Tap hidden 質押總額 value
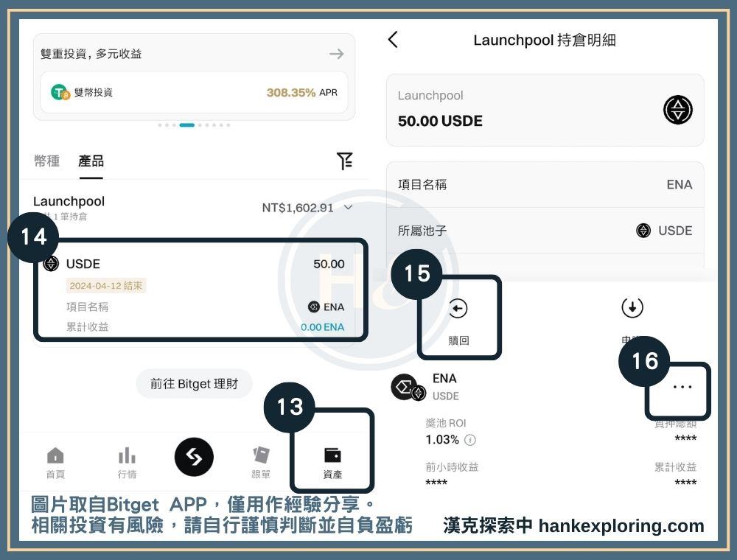Screen dimensions: 737x560 pyautogui.click(x=685, y=438)
